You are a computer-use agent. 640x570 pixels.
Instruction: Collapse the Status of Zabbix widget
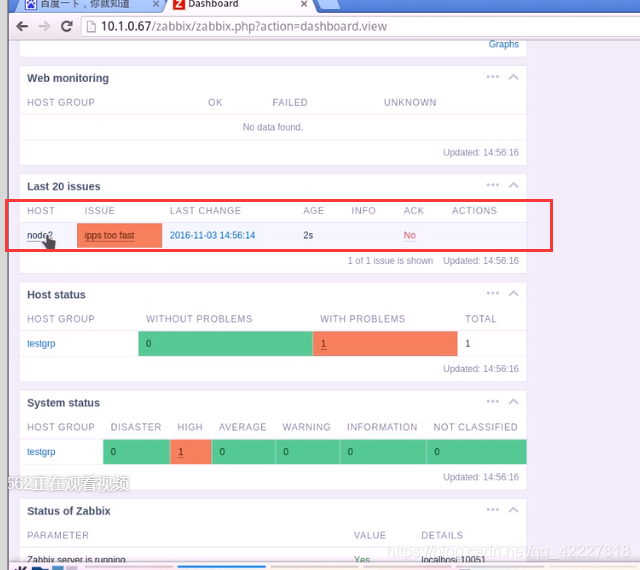coord(513,510)
